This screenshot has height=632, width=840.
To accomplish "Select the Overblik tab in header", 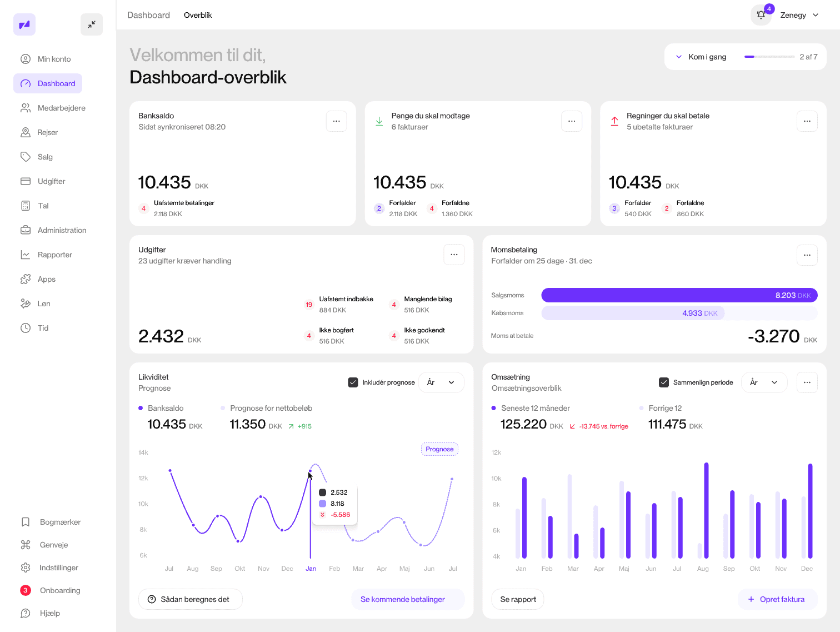I will [198, 15].
